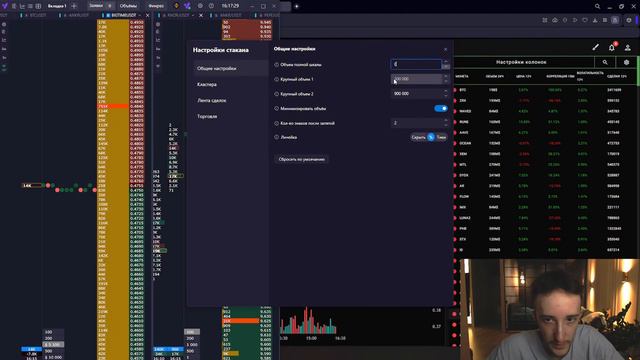The width and height of the screenshot is (640, 360).
Task: Click the Крупный объём 1 value field
Action: [x=416, y=79]
